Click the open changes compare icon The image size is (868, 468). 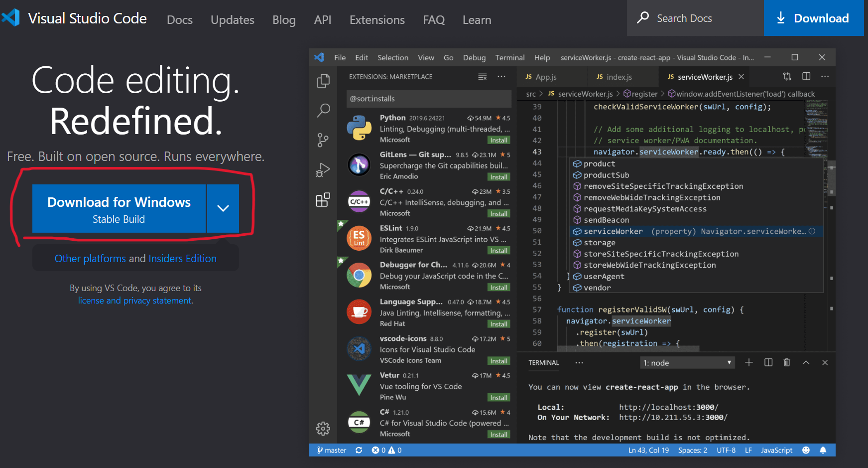(787, 76)
